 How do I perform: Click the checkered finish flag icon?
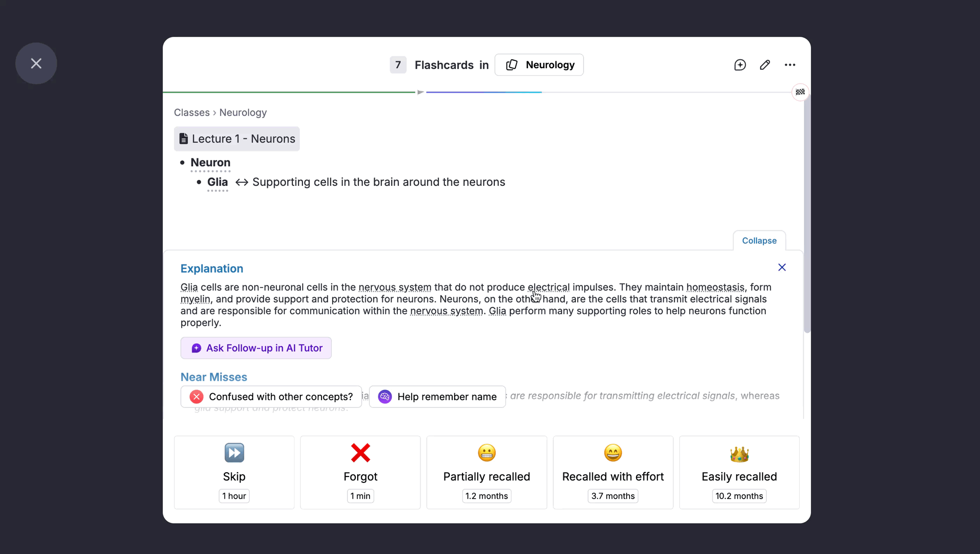pyautogui.click(x=800, y=92)
